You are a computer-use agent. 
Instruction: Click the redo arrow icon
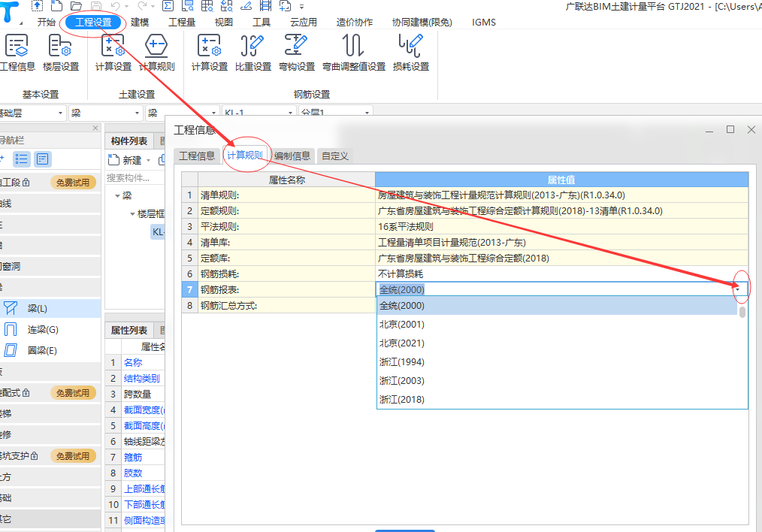pos(142,6)
